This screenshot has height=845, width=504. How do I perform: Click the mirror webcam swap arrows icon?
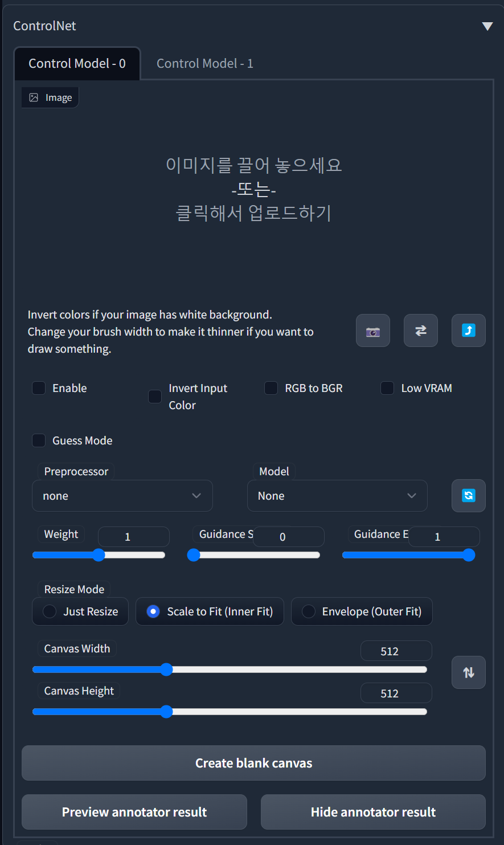[421, 330]
